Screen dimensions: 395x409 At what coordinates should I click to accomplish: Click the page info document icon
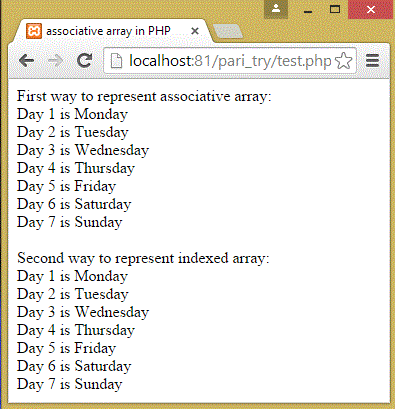pyautogui.click(x=116, y=61)
